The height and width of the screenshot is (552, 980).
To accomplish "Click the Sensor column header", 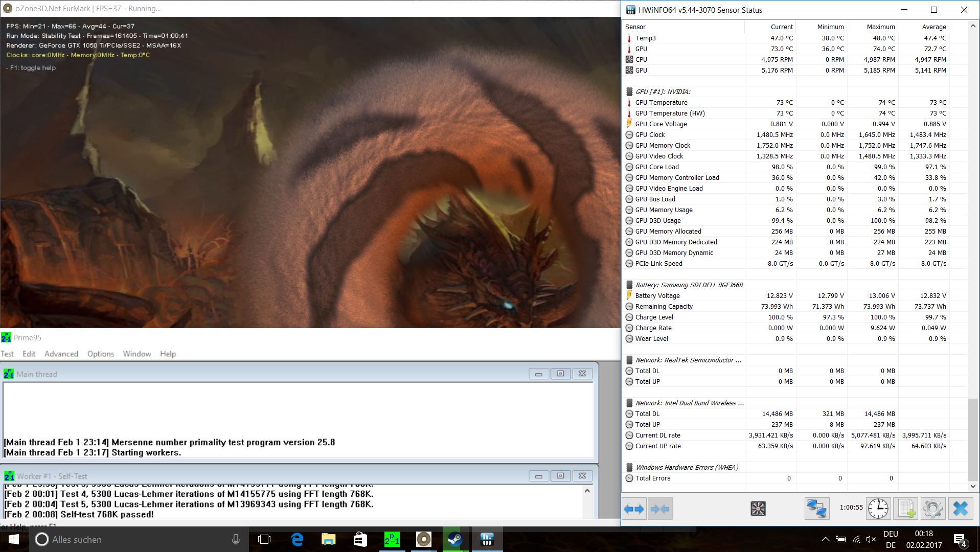I will click(683, 27).
